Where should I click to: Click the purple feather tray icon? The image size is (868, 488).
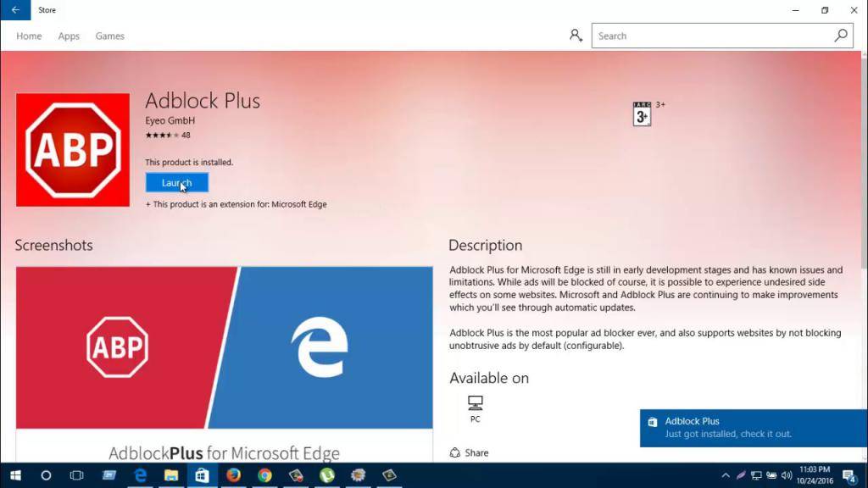pyautogui.click(x=741, y=475)
